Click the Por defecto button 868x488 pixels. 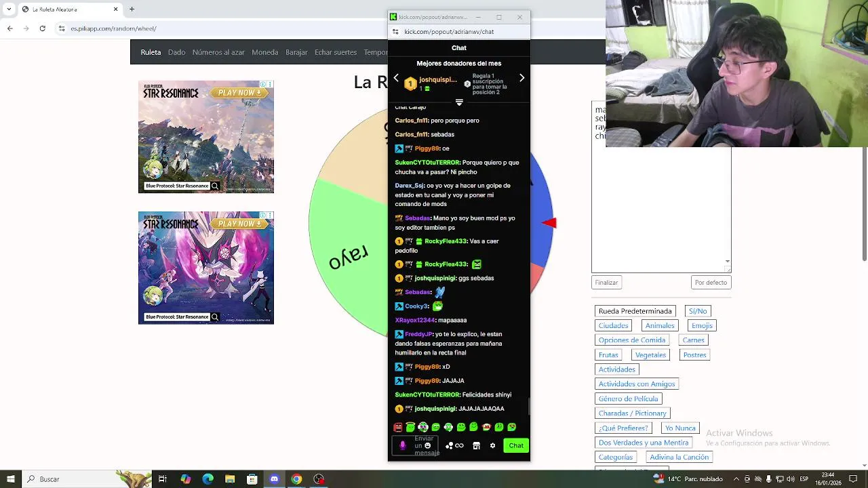tap(711, 283)
